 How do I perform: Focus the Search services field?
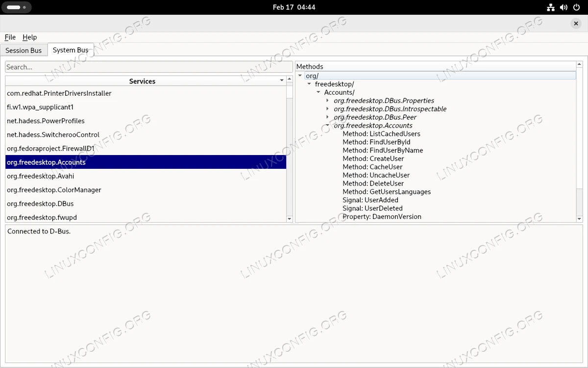(x=149, y=67)
